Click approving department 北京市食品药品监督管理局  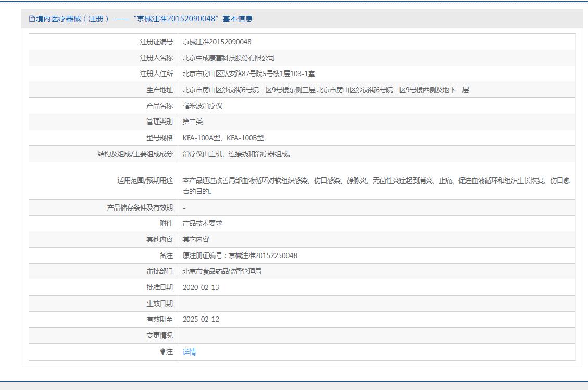[222, 272]
